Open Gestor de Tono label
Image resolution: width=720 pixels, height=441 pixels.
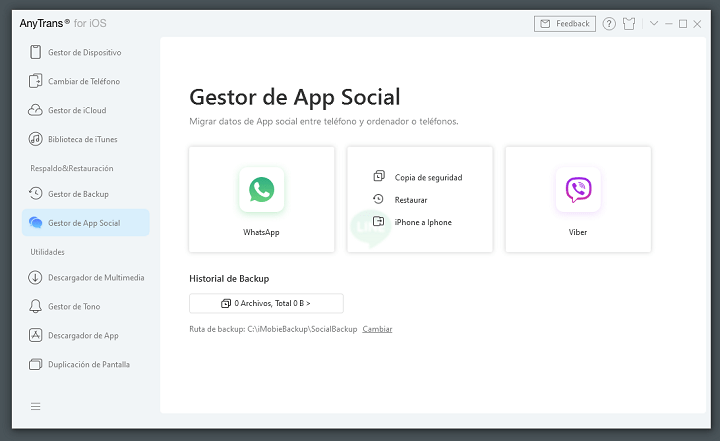click(x=74, y=306)
